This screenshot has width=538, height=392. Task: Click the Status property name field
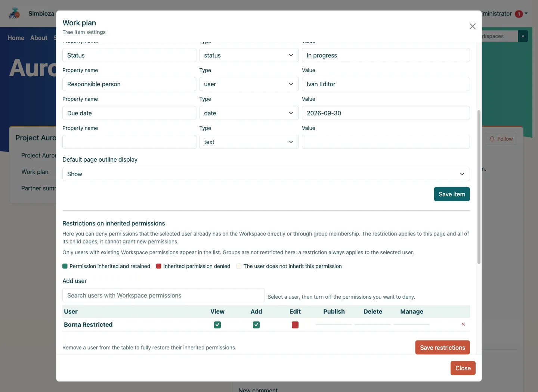point(129,55)
